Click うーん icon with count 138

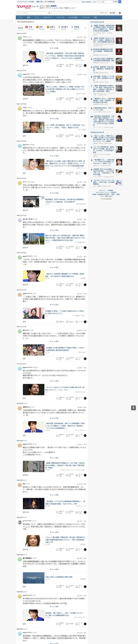tap(77, 512)
